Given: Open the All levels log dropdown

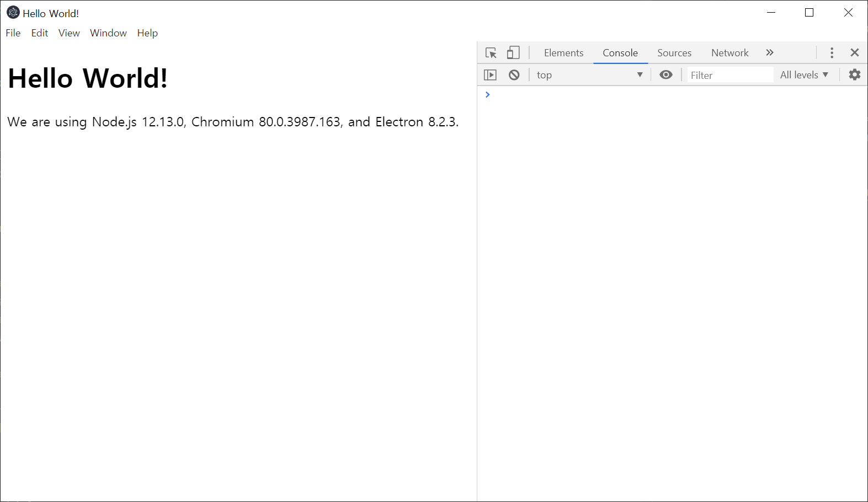Looking at the screenshot, I should tap(804, 75).
